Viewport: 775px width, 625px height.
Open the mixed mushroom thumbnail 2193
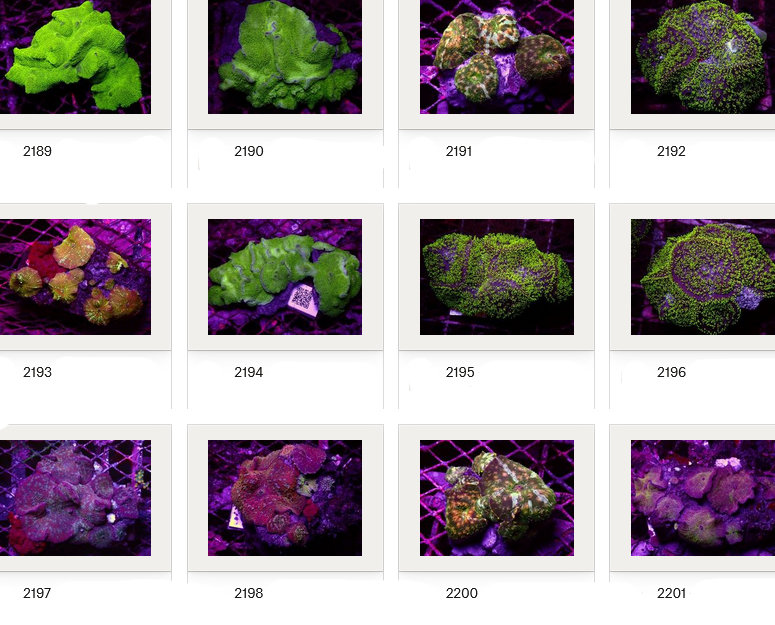coord(75,277)
